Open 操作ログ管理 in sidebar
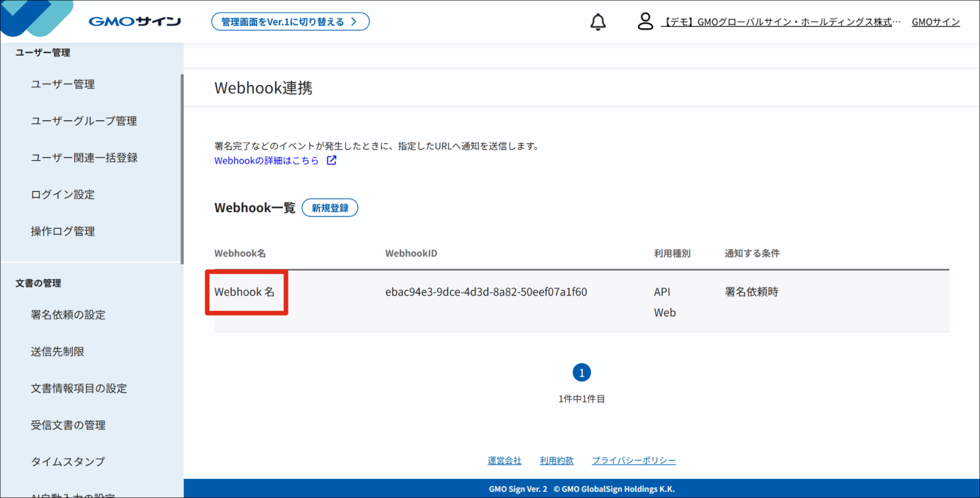The height and width of the screenshot is (498, 980). [x=63, y=231]
